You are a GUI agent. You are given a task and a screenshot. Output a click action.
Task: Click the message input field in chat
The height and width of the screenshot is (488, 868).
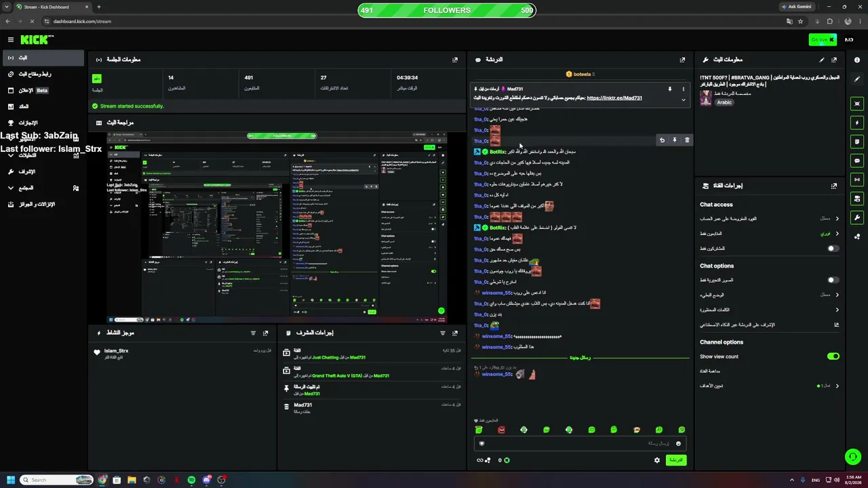coord(581,443)
